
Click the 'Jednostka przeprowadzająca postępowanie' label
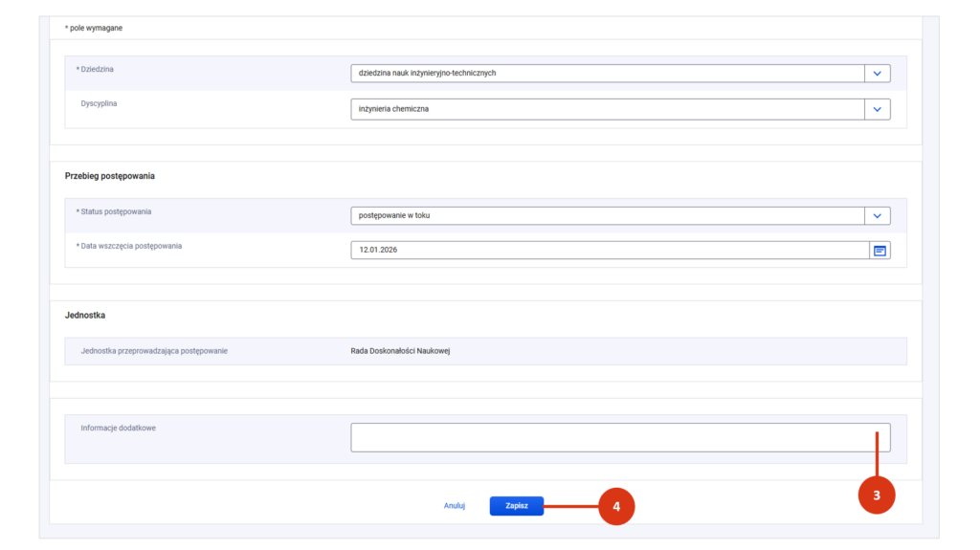click(154, 351)
